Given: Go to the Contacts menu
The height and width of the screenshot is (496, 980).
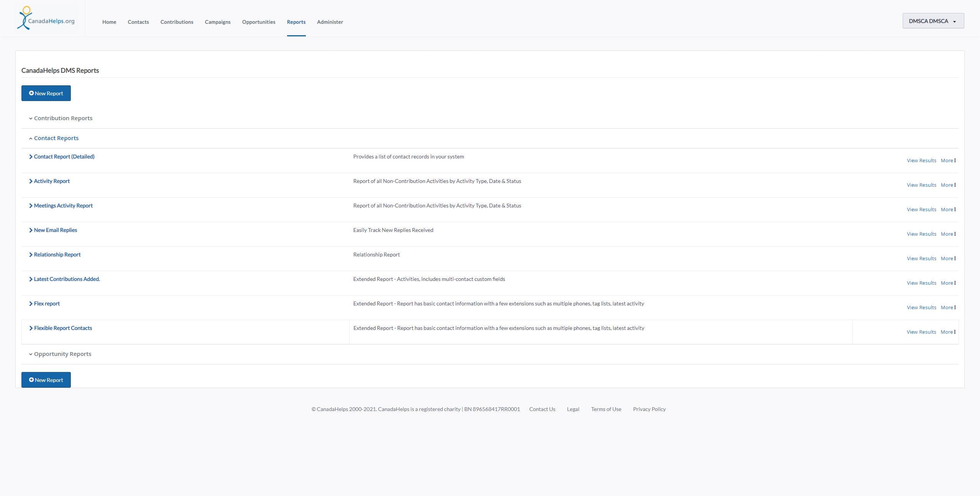Looking at the screenshot, I should (138, 22).
